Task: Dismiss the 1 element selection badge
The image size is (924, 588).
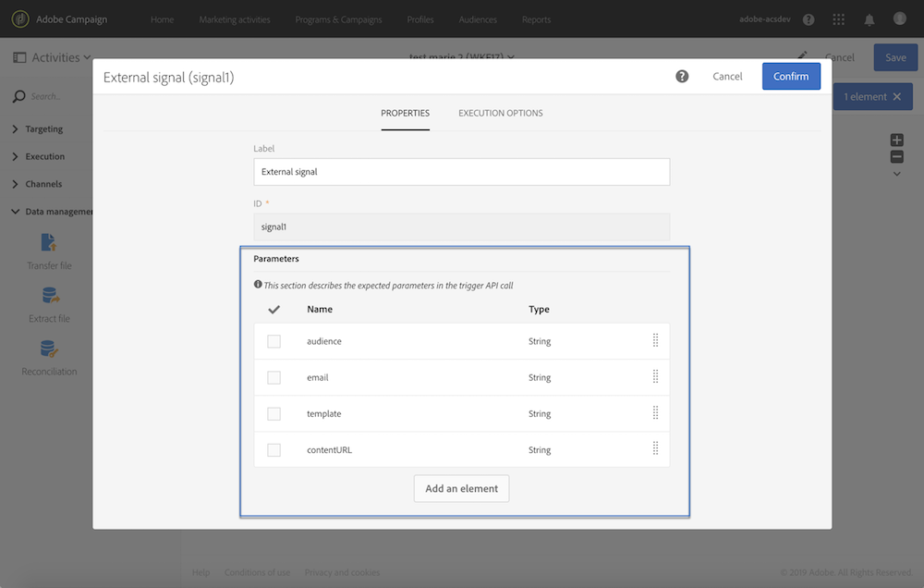Action: pos(896,97)
